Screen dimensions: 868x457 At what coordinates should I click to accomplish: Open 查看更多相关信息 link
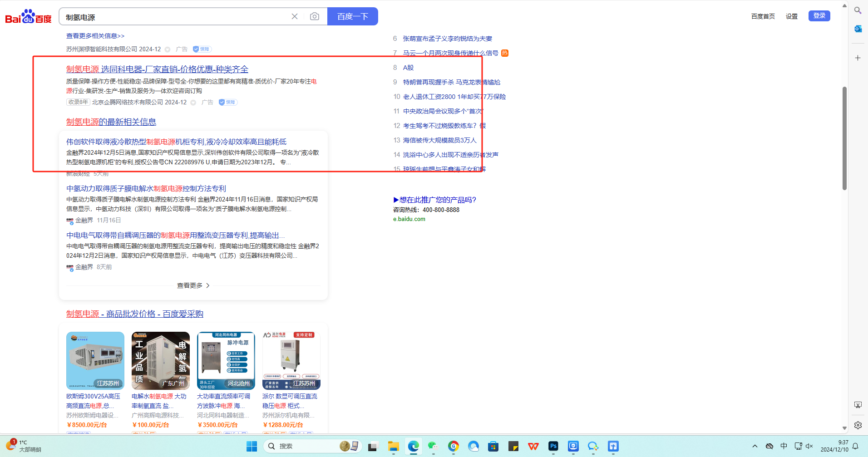95,36
